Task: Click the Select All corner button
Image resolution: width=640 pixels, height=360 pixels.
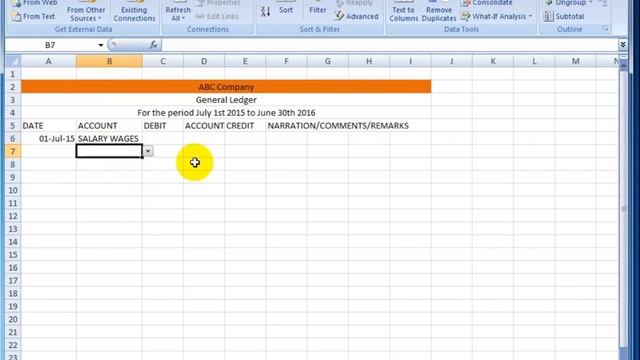Action: pyautogui.click(x=13, y=61)
